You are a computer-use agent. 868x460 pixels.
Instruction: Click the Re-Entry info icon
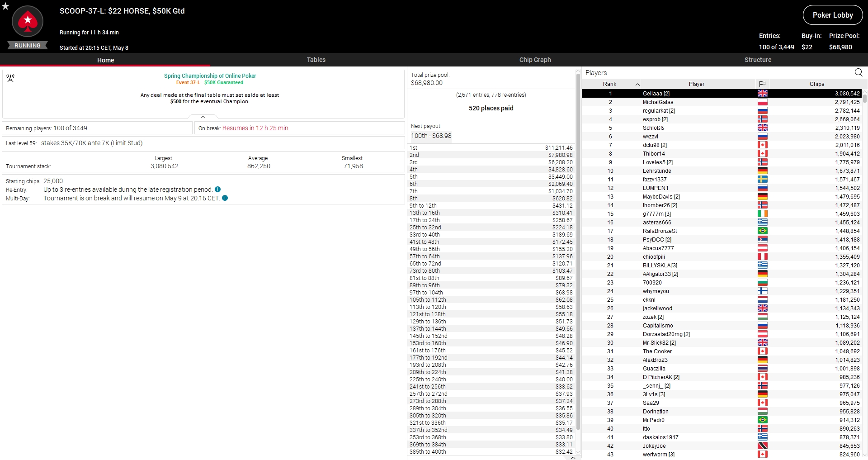(x=218, y=190)
